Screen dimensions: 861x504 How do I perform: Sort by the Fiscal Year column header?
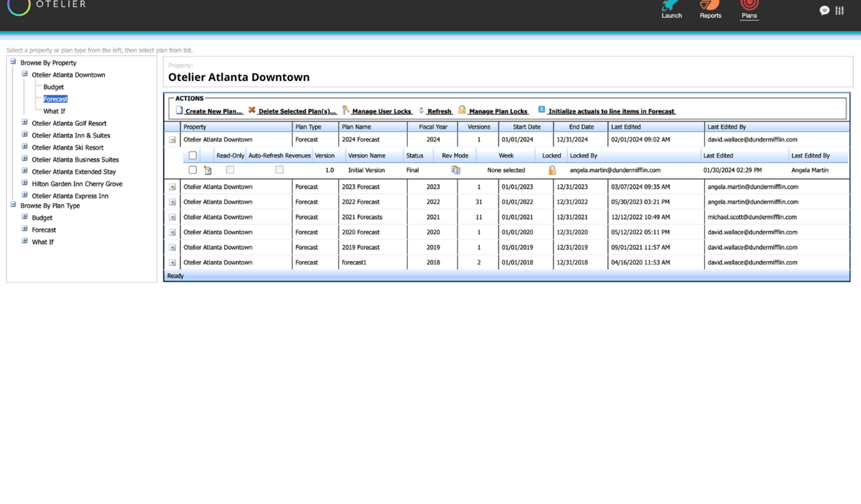click(x=433, y=127)
